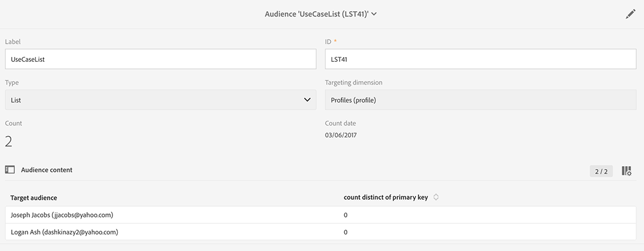The image size is (644, 251).
Task: Click the 0 value in Joseph Jacobs row
Action: click(x=346, y=215)
